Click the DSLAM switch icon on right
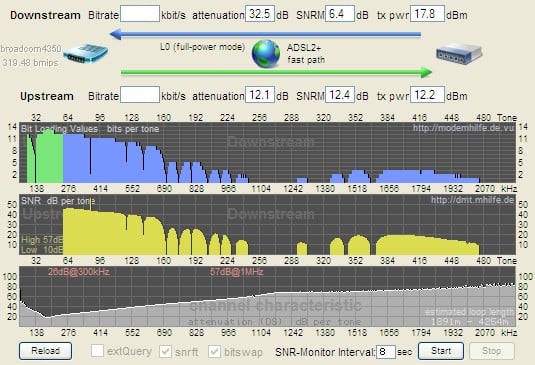 pyautogui.click(x=459, y=54)
